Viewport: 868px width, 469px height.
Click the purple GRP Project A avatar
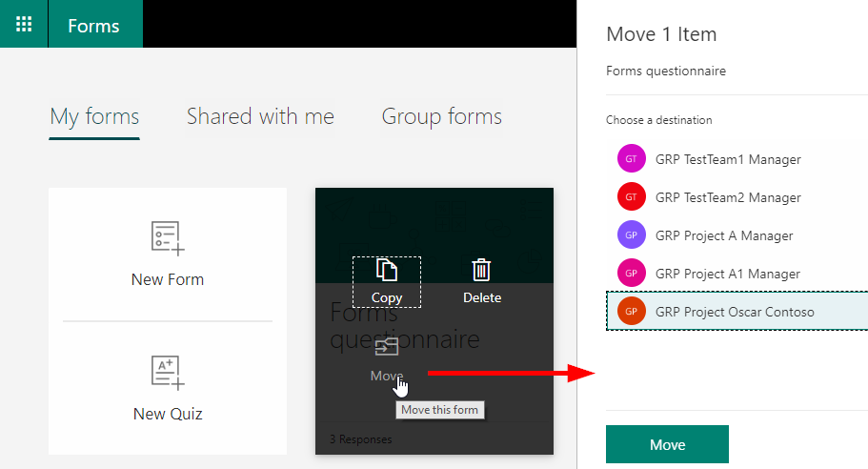[x=631, y=235]
